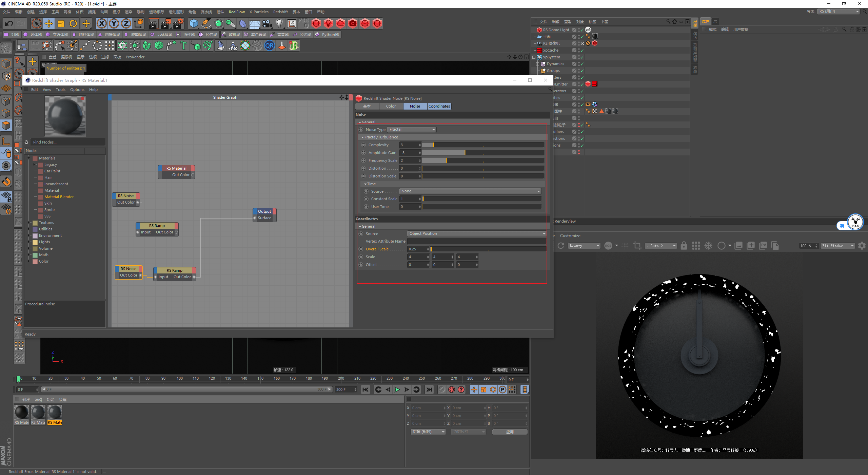Open the Fit Window zoom dropdown
Viewport: 868px width, 475px height.
point(837,246)
